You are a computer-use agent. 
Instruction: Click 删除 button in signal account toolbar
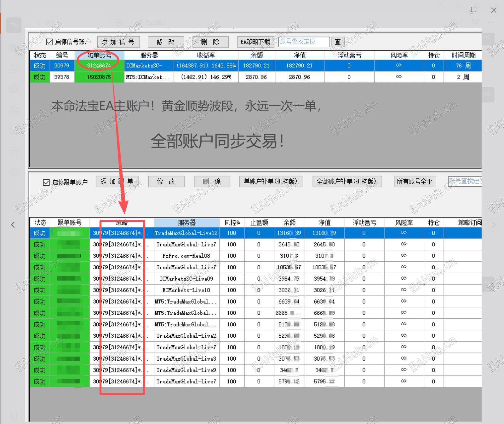210,42
